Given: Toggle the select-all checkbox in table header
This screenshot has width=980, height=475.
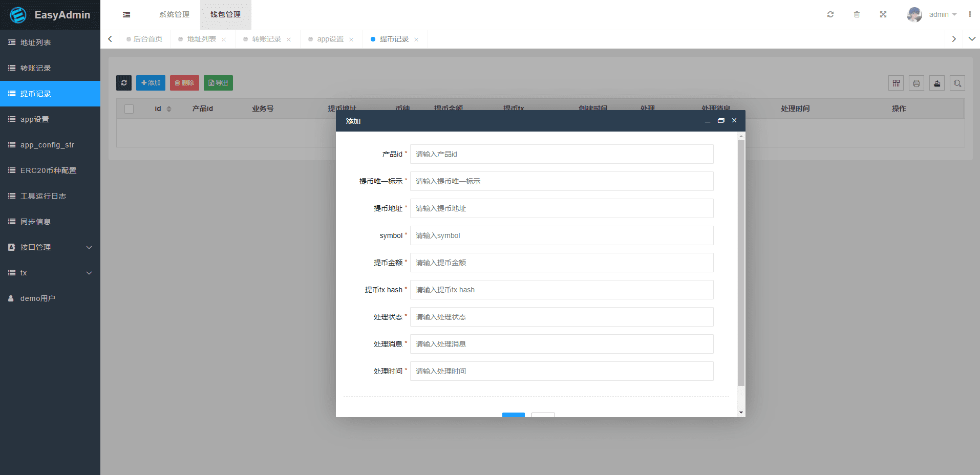Looking at the screenshot, I should 129,109.
